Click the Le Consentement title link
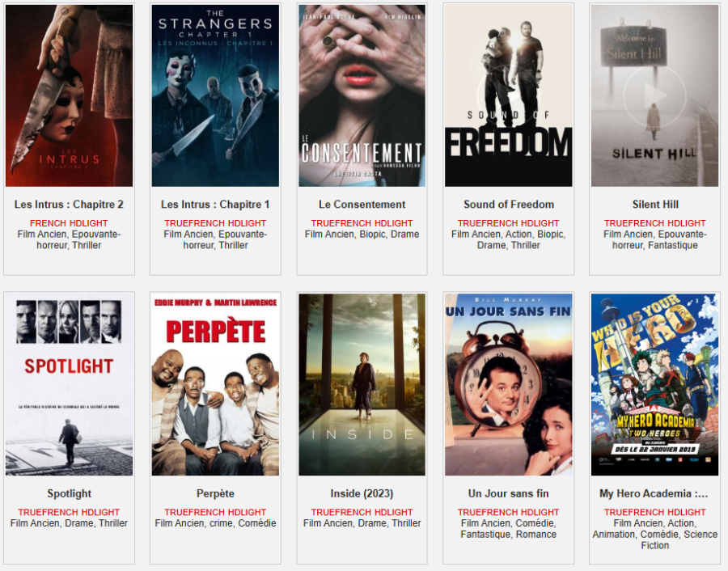 362,205
